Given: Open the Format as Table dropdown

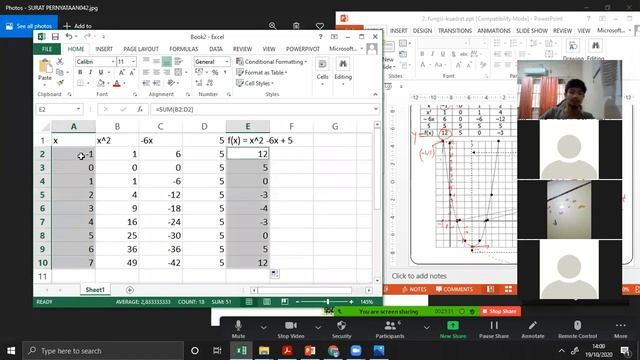Looking at the screenshot, I should [x=262, y=72].
